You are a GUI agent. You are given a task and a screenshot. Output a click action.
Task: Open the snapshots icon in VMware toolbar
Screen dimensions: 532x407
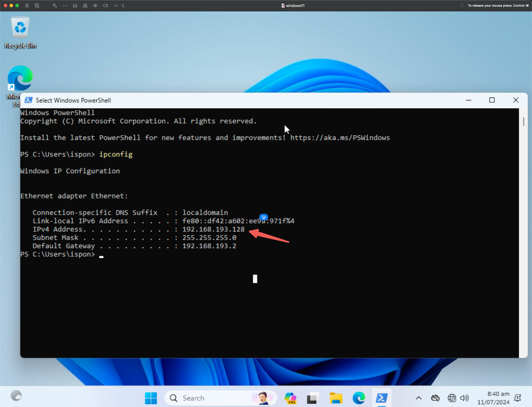click(x=37, y=6)
